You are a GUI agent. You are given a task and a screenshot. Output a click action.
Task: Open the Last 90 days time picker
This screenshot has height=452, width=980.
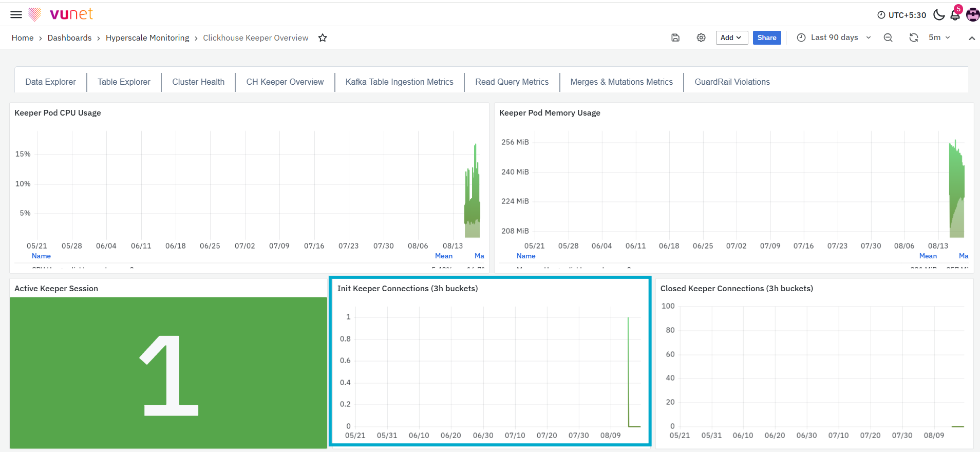pos(834,37)
